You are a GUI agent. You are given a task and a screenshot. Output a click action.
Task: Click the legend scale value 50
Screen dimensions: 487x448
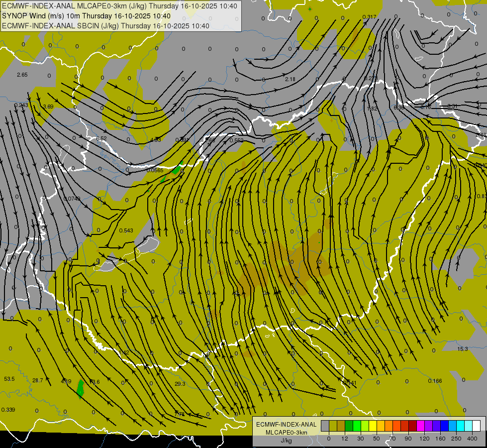(x=377, y=439)
